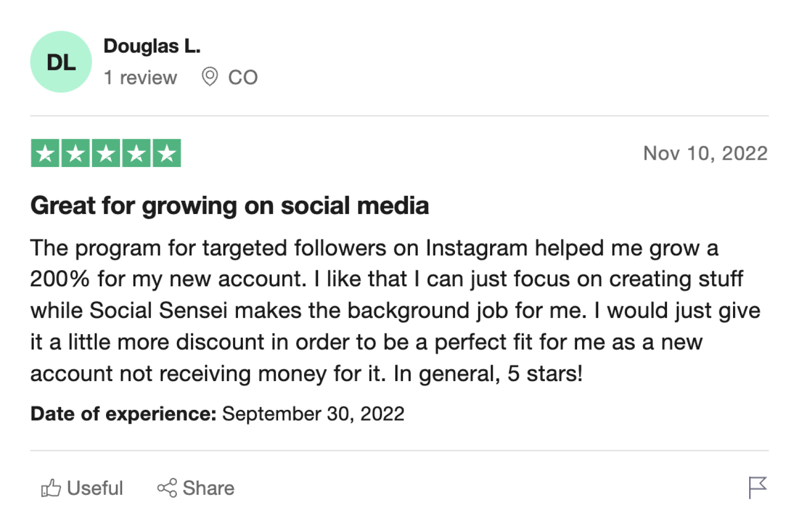Click the Nov 10, 2022 review date

click(x=705, y=153)
